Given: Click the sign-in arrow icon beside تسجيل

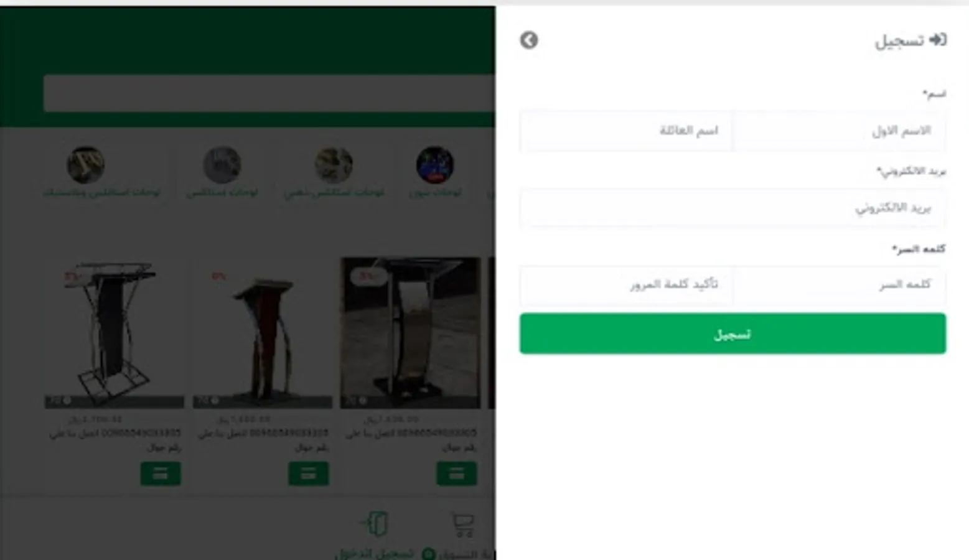Looking at the screenshot, I should pyautogui.click(x=938, y=40).
